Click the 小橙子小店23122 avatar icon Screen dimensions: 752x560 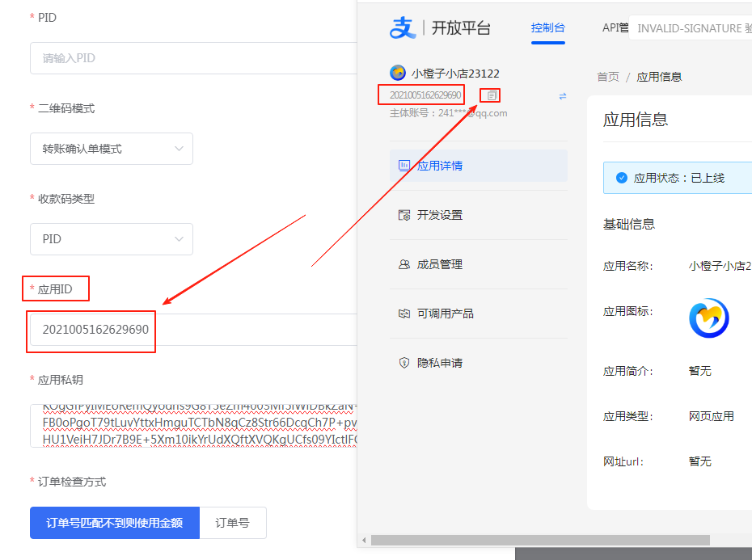coord(395,73)
